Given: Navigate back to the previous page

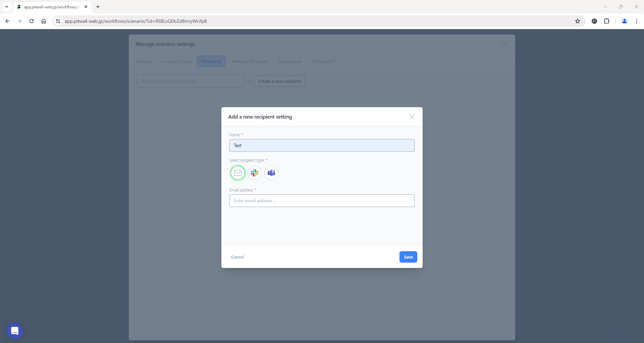Looking at the screenshot, I should point(7,21).
